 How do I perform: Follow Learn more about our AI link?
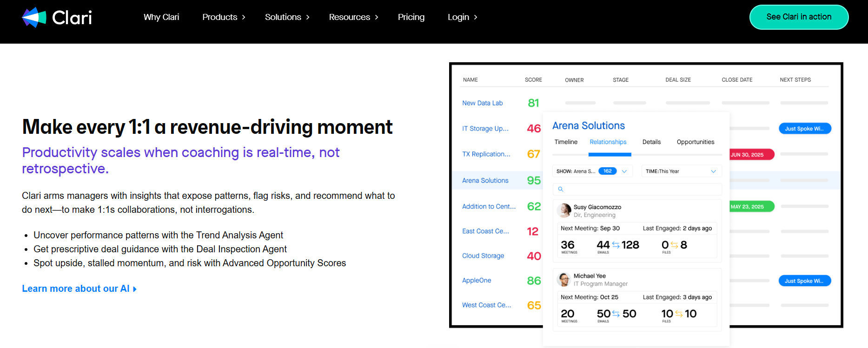(x=79, y=289)
